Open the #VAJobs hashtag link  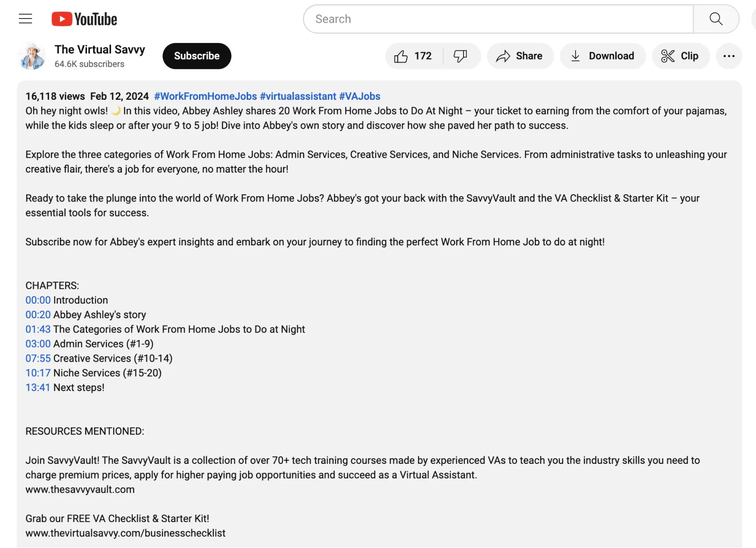point(360,96)
